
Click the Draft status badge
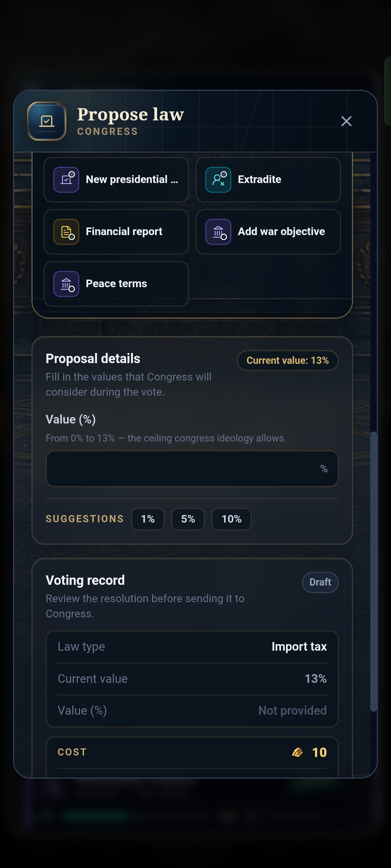click(320, 582)
